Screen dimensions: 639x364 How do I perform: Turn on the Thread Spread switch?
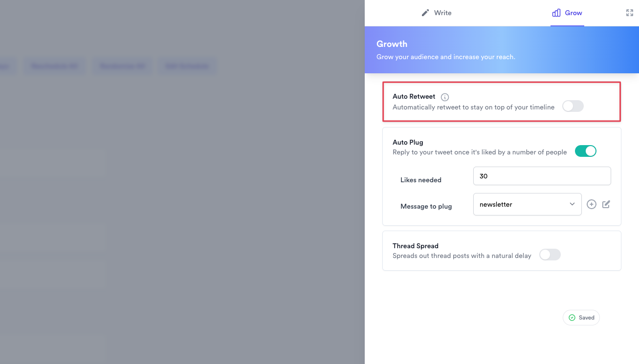point(550,255)
